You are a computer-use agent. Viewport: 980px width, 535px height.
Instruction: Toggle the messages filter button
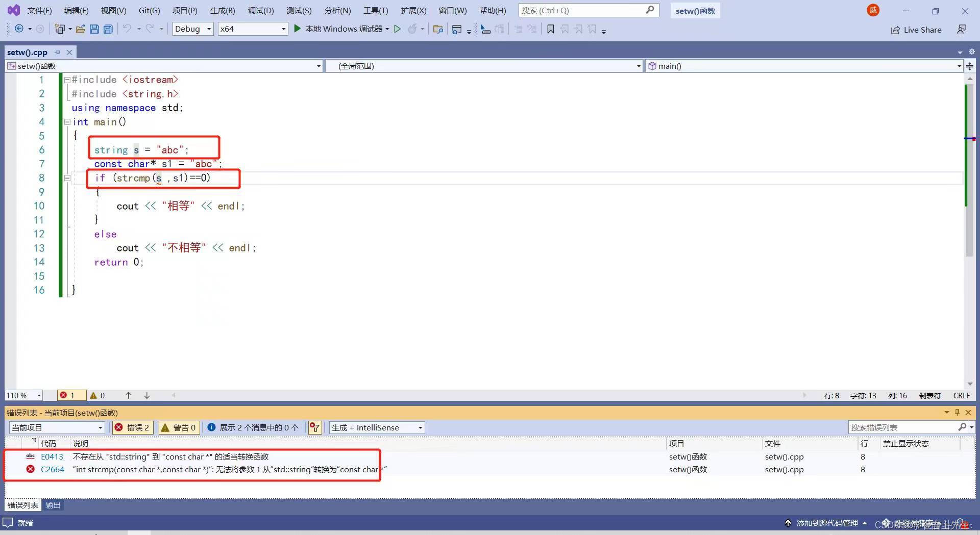point(253,427)
